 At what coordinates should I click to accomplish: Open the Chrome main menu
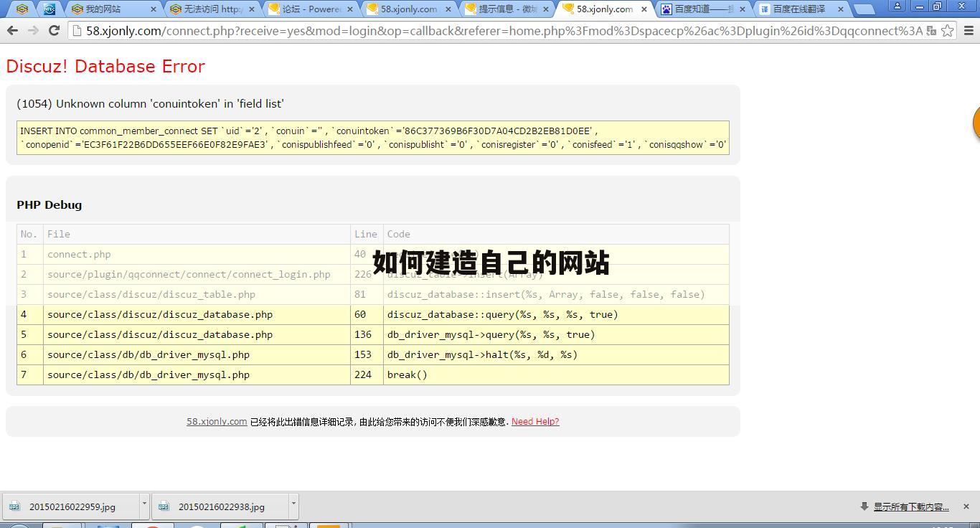coord(969,31)
